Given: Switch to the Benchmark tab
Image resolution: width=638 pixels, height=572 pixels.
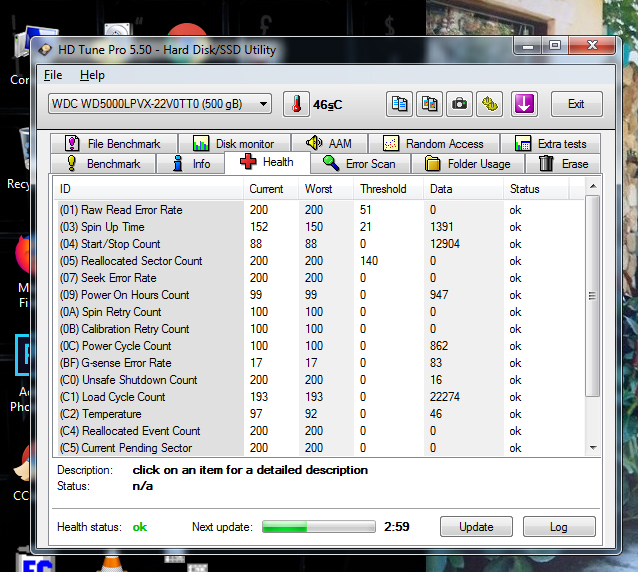Looking at the screenshot, I should click(x=103, y=164).
